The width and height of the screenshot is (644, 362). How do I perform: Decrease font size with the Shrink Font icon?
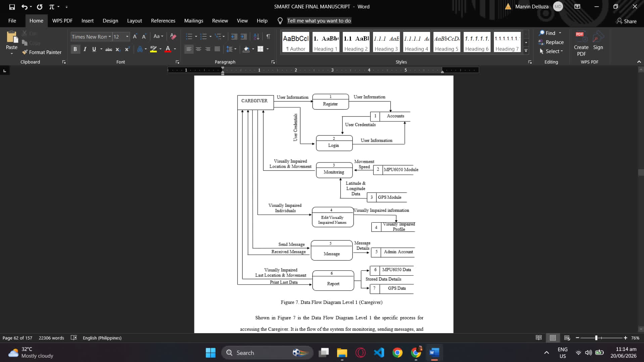click(x=144, y=37)
